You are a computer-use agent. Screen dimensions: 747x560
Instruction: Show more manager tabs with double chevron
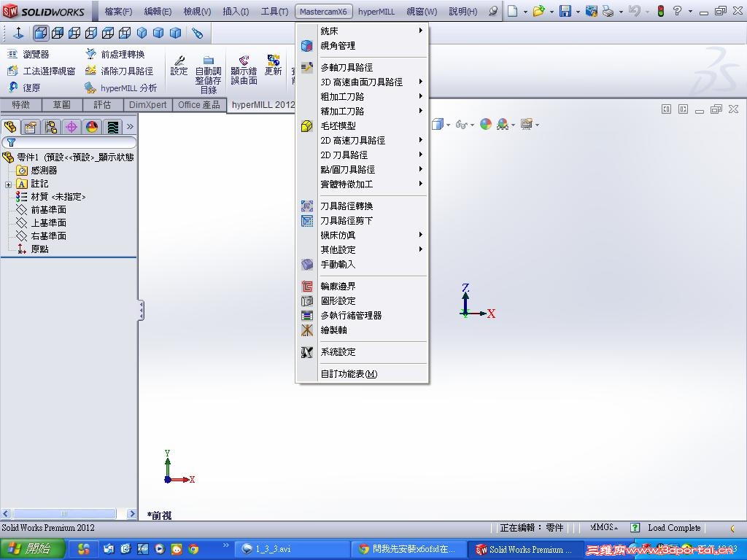130,127
